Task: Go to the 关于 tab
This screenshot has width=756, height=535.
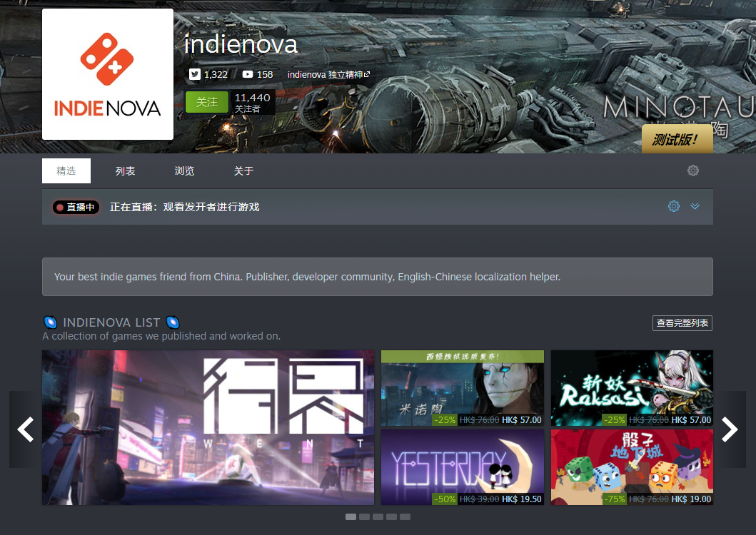Action: 243,170
